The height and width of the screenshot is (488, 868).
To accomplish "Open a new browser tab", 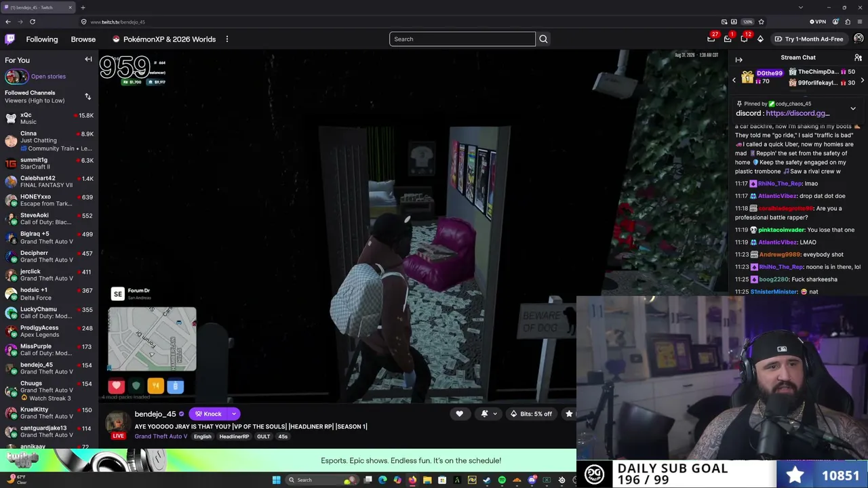I will coord(83,7).
